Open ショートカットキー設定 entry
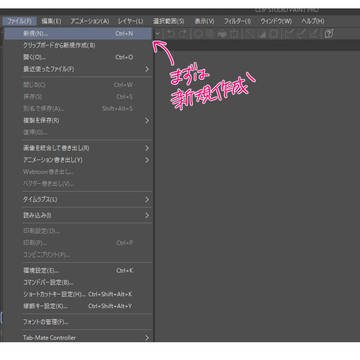This screenshot has width=360, height=360. click(78, 294)
